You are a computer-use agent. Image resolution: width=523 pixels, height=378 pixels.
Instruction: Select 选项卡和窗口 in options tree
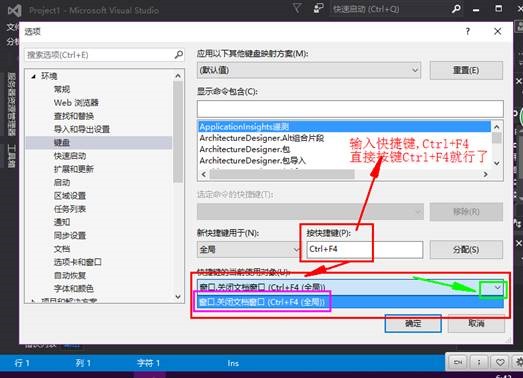(x=78, y=262)
